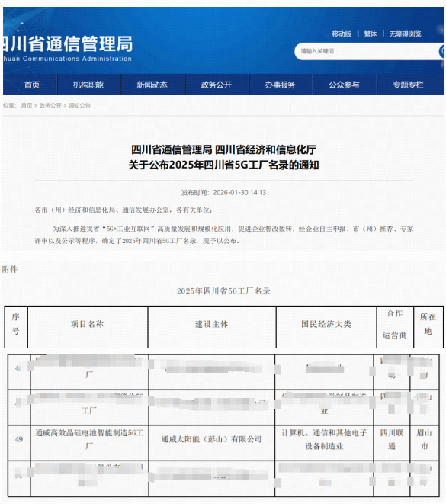Open the 移动版 mobile version link

pyautogui.click(x=342, y=34)
